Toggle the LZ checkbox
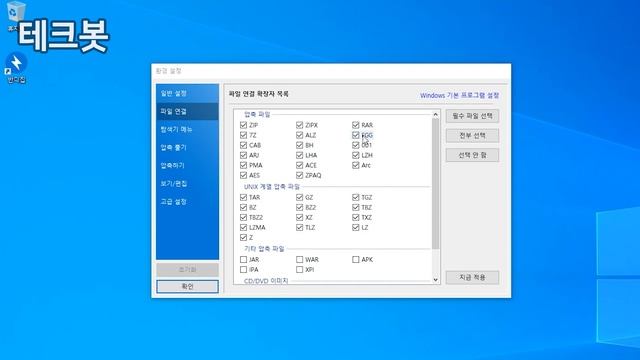640x360 pixels. coord(356,227)
